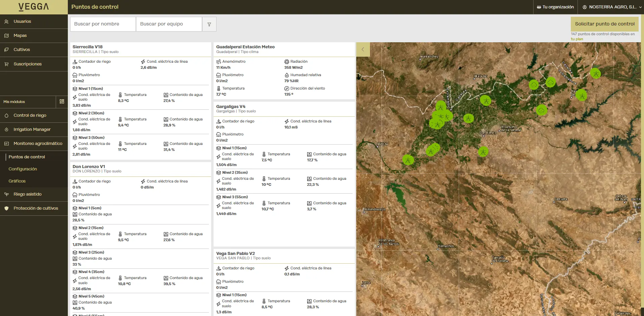Click Gargaligas Nivel 3 (55cm) heading
This screenshot has width=644, height=316.
pyautogui.click(x=235, y=197)
